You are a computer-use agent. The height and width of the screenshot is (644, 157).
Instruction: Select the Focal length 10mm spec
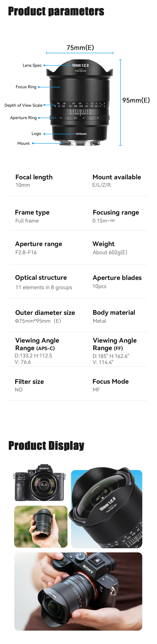click(x=34, y=181)
